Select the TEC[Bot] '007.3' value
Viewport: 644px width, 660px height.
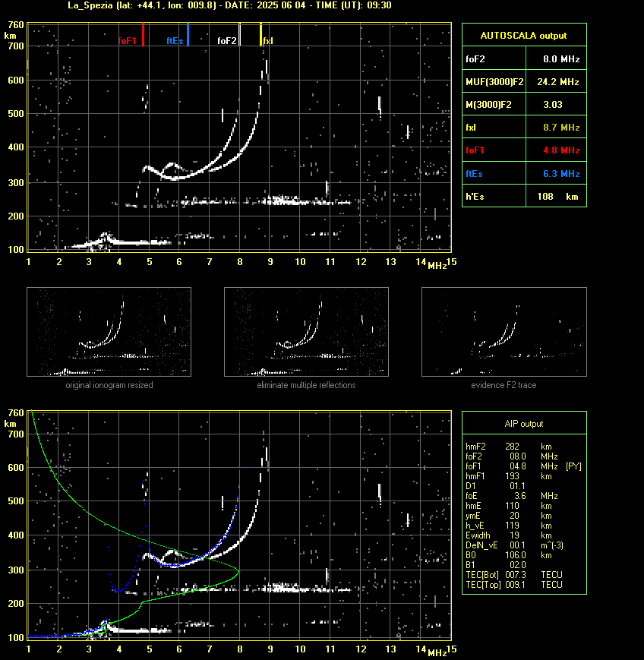point(514,575)
